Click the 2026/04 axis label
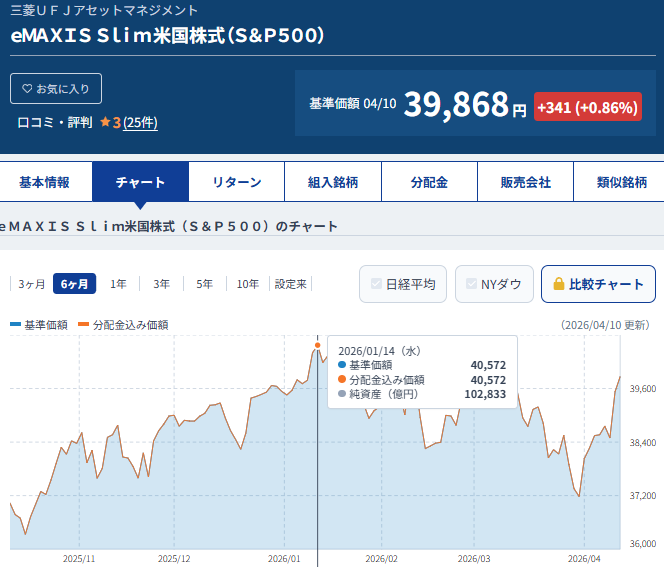This screenshot has width=664, height=567. (584, 559)
